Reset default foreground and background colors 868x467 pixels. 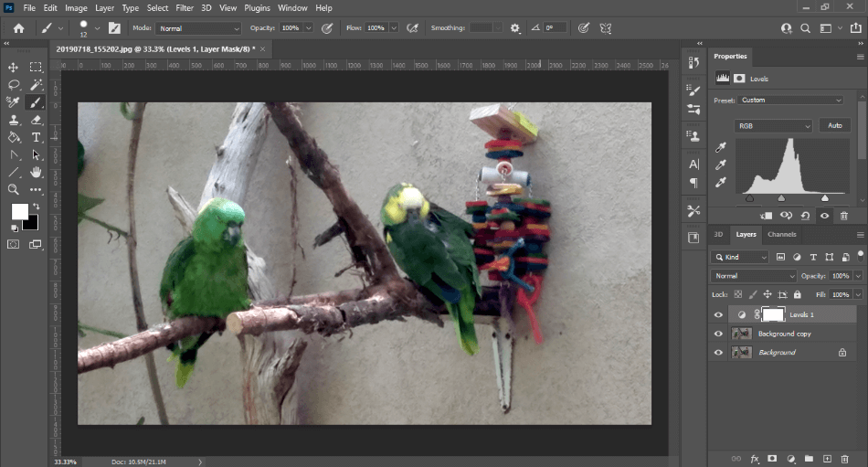(x=15, y=228)
